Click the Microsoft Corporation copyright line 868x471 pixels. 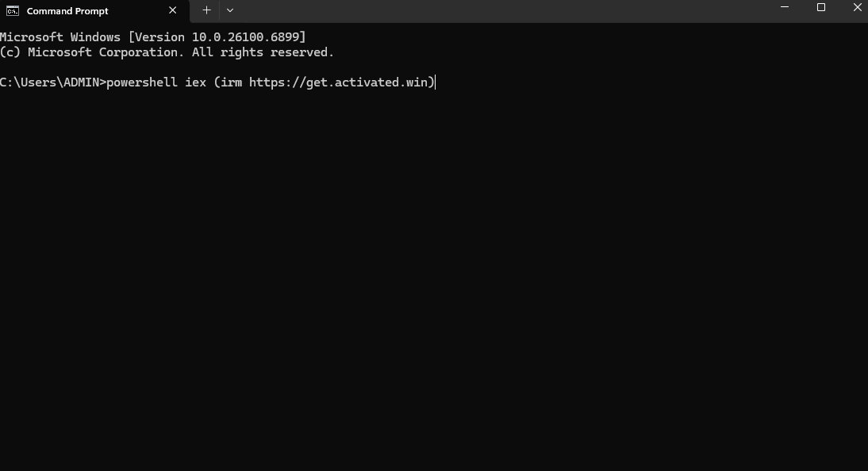point(167,52)
